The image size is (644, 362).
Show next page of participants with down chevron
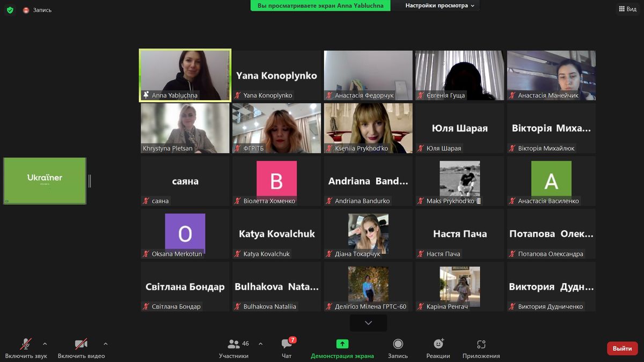point(368,323)
